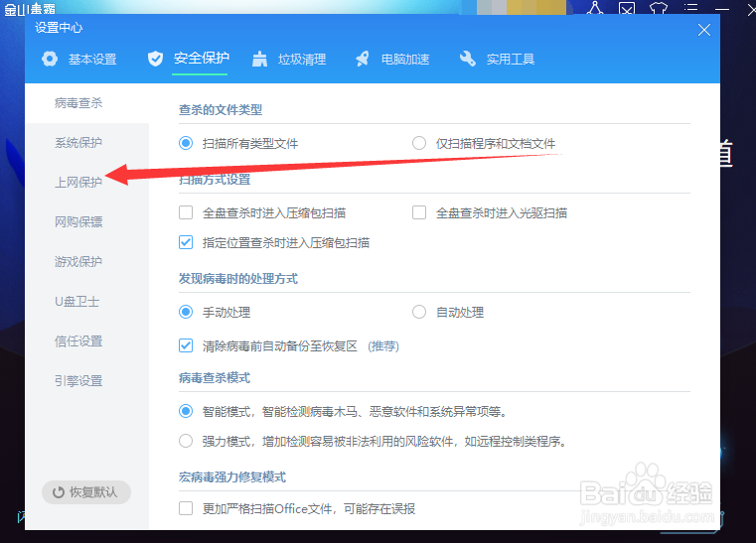This screenshot has height=543, width=756.
Task: Click the 宏病毒强力修复模式 heading
Action: 232,477
